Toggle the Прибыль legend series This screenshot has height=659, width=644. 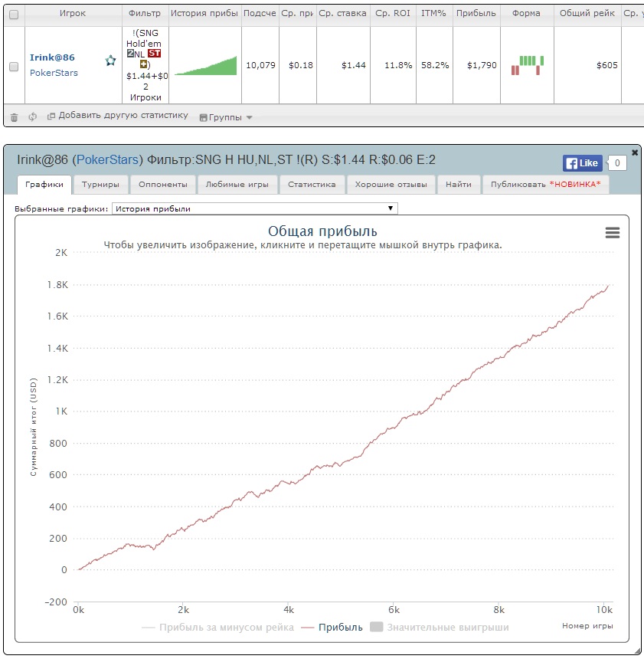click(x=332, y=627)
